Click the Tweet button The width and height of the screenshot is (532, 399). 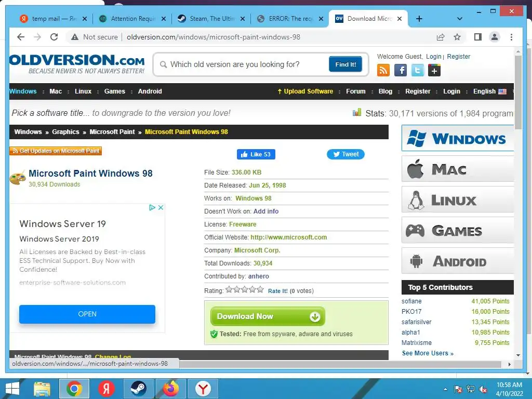(345, 154)
